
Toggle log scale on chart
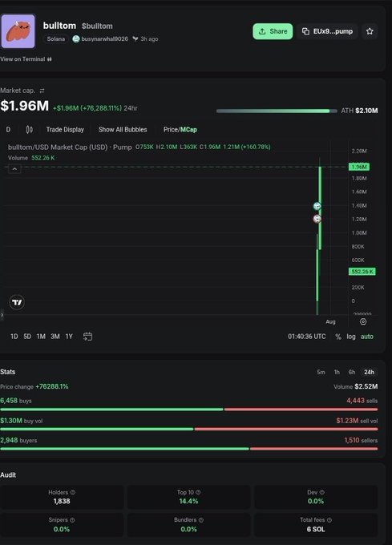click(x=351, y=337)
